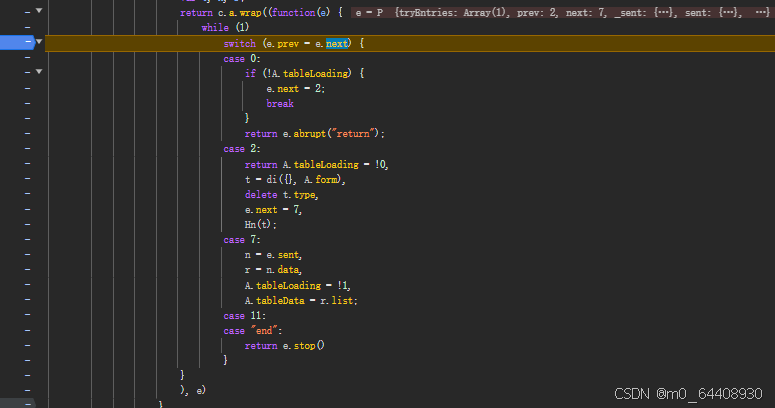Click the 'break' statement line
Viewport: 775px width, 408px height.
[280, 104]
